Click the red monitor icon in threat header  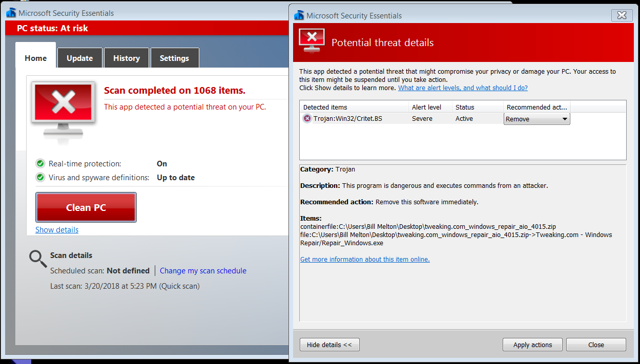coord(312,41)
